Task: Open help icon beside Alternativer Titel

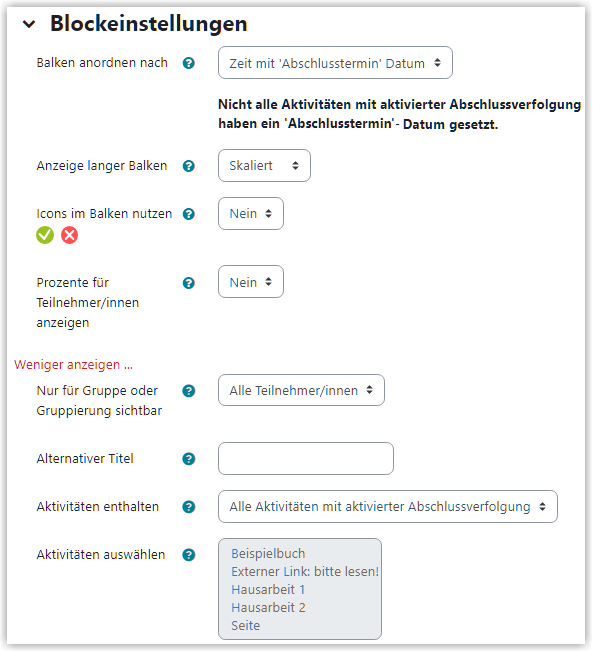Action: [189, 459]
